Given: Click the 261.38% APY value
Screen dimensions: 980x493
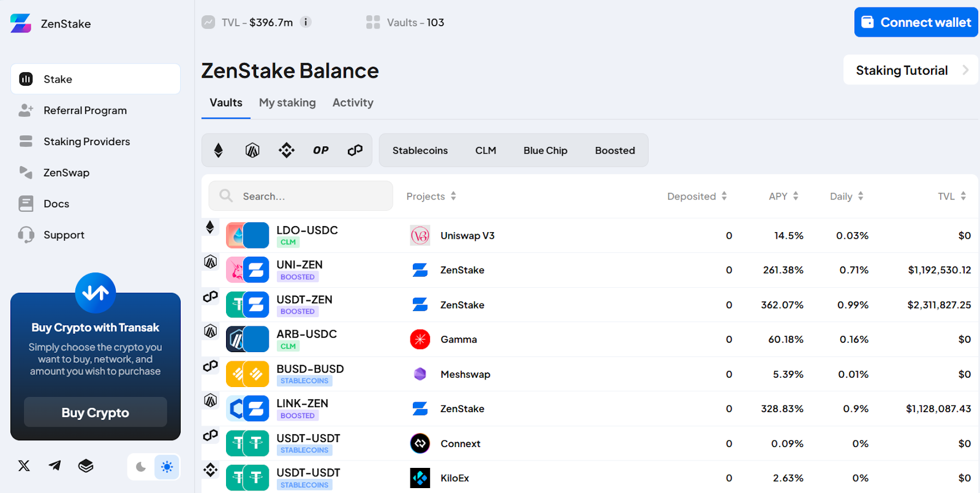Looking at the screenshot, I should click(x=783, y=270).
